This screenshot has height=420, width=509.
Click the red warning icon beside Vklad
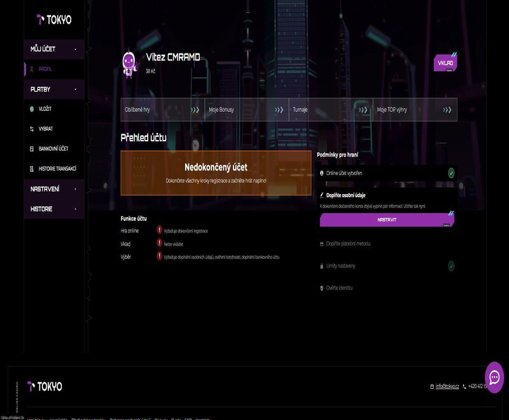pyautogui.click(x=159, y=244)
